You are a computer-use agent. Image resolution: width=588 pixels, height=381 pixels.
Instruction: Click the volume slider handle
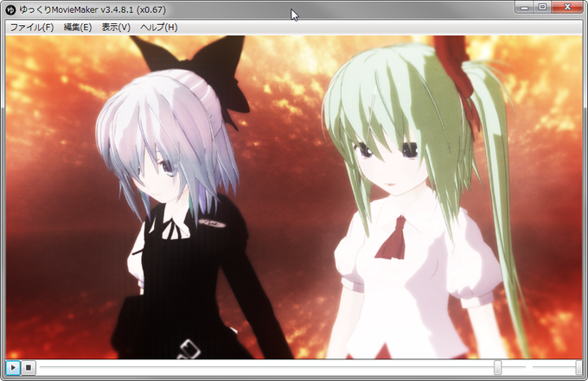[x=579, y=367]
